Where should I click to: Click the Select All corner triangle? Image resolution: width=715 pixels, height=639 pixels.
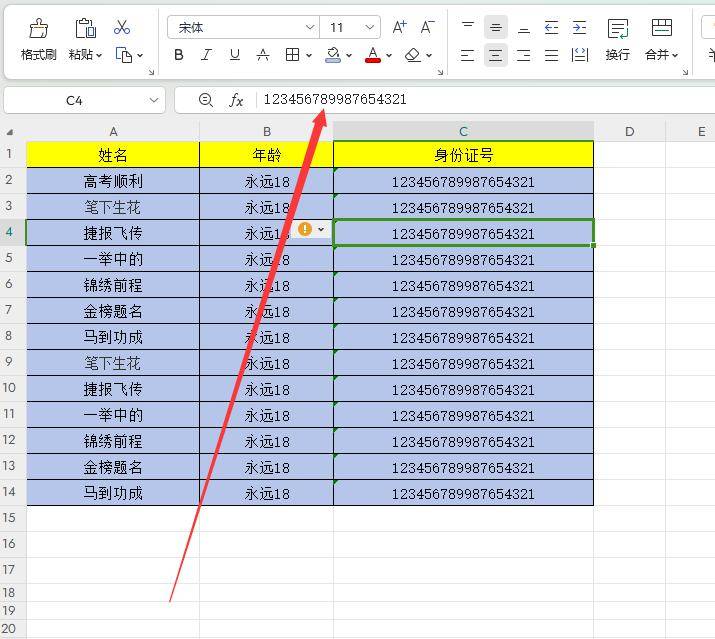[10, 132]
